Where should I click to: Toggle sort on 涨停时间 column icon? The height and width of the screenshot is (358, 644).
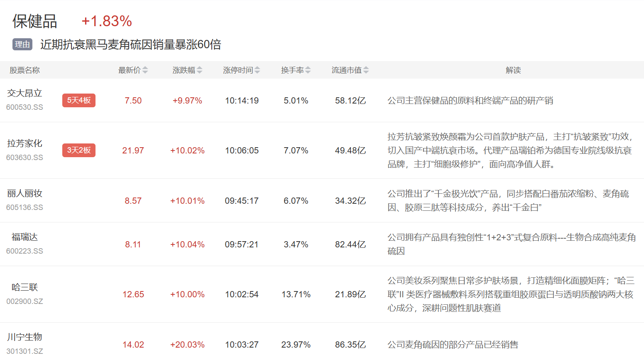click(257, 70)
